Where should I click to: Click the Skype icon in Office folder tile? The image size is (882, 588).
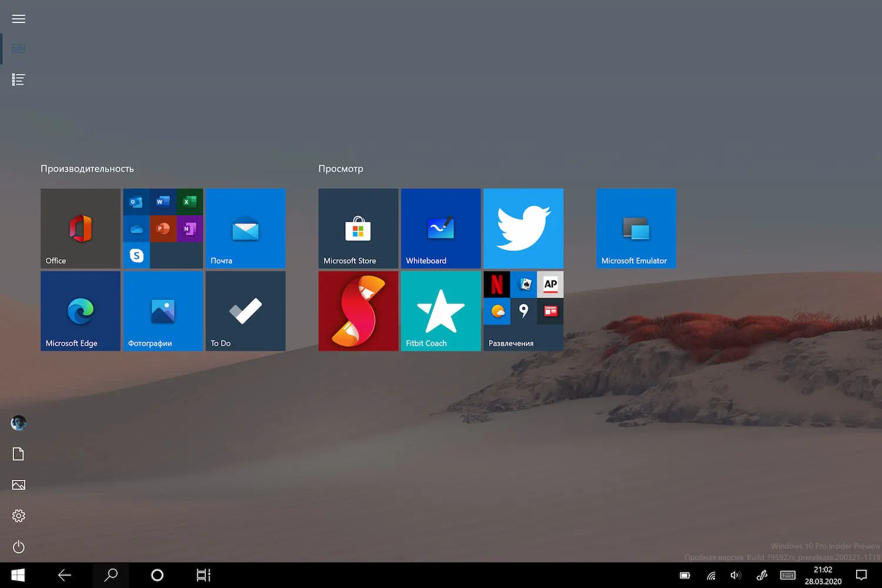pyautogui.click(x=136, y=255)
